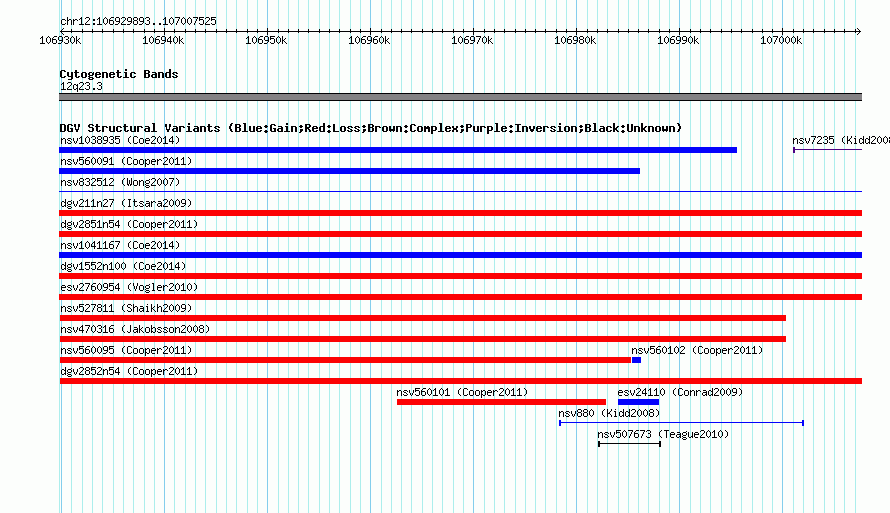
Task: Click the 106940k ruler position
Action: [x=163, y=40]
